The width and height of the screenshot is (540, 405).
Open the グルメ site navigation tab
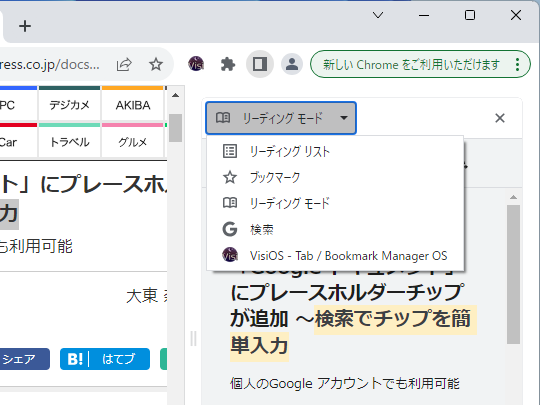[x=133, y=142]
